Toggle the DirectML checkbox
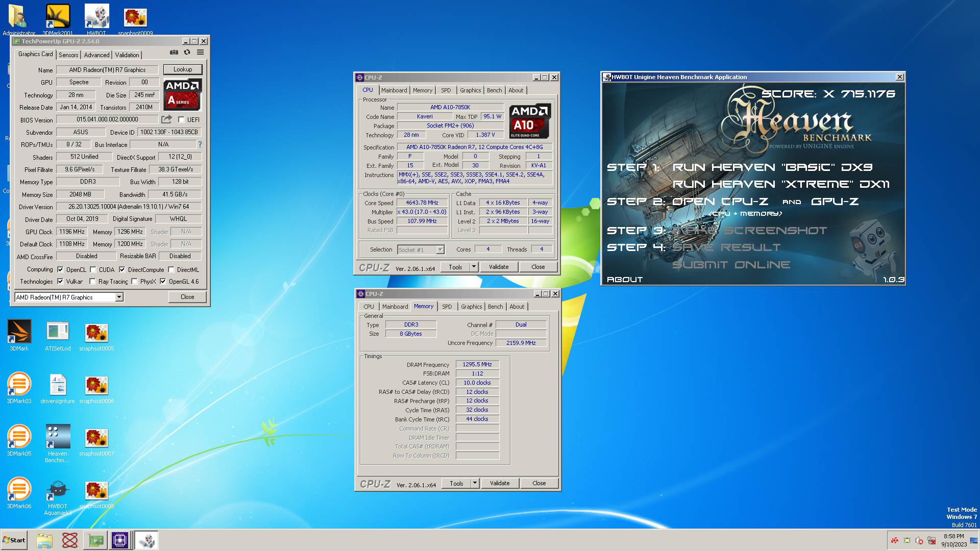Viewport: 980px width, 551px height. point(171,270)
